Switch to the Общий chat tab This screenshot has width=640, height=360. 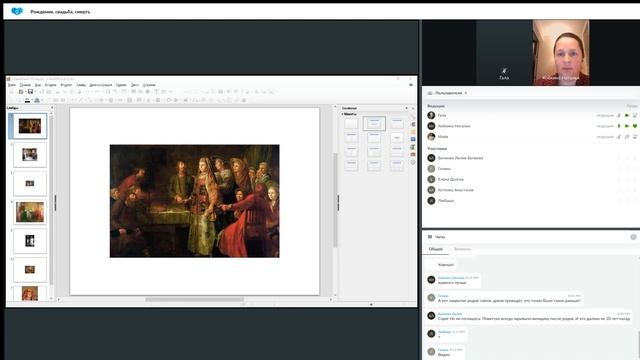pos(436,249)
